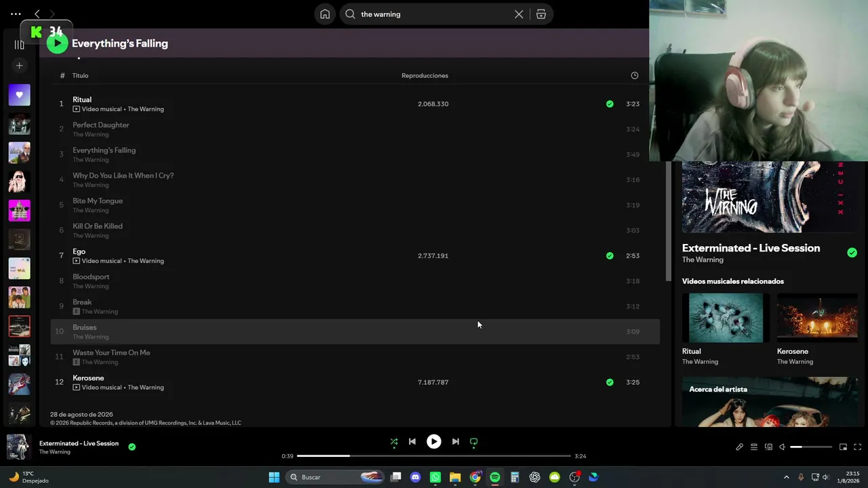Open the Liked Songs playlist
Screen dimensions: 868x488
click(x=19, y=95)
